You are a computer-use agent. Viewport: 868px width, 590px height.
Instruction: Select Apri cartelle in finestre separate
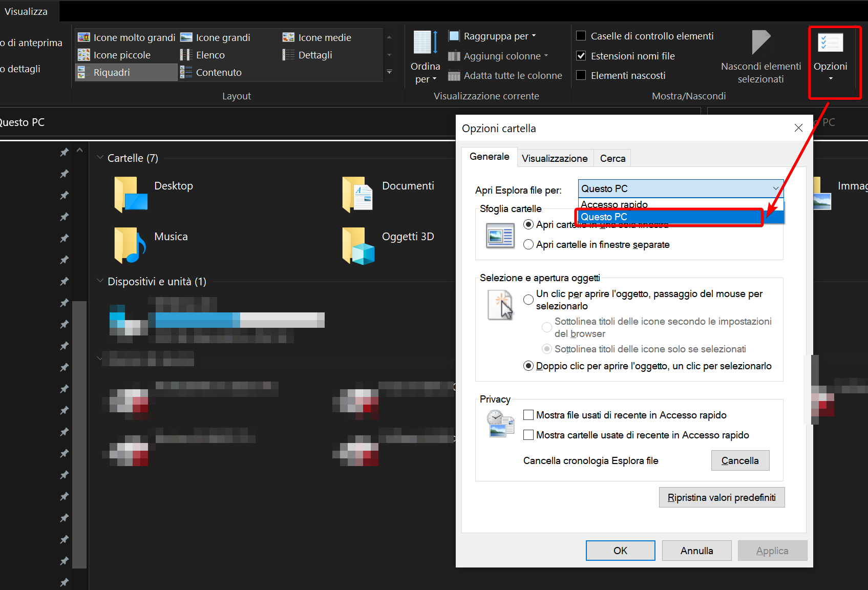point(528,245)
